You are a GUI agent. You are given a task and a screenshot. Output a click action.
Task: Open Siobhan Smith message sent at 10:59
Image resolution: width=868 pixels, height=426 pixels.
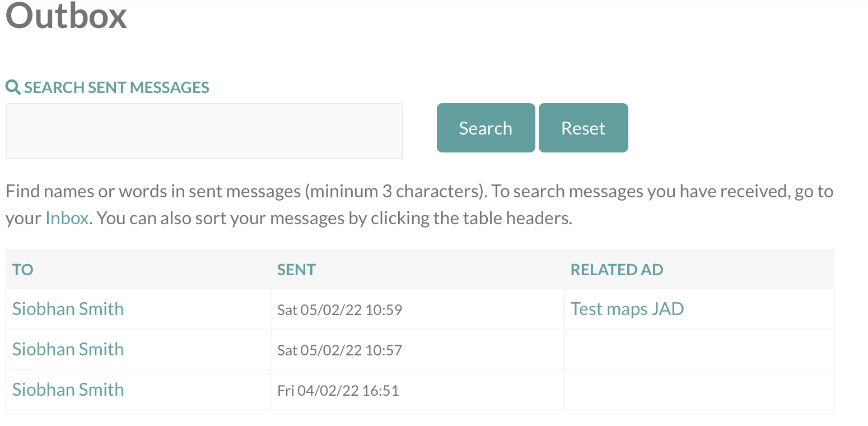[x=68, y=309]
